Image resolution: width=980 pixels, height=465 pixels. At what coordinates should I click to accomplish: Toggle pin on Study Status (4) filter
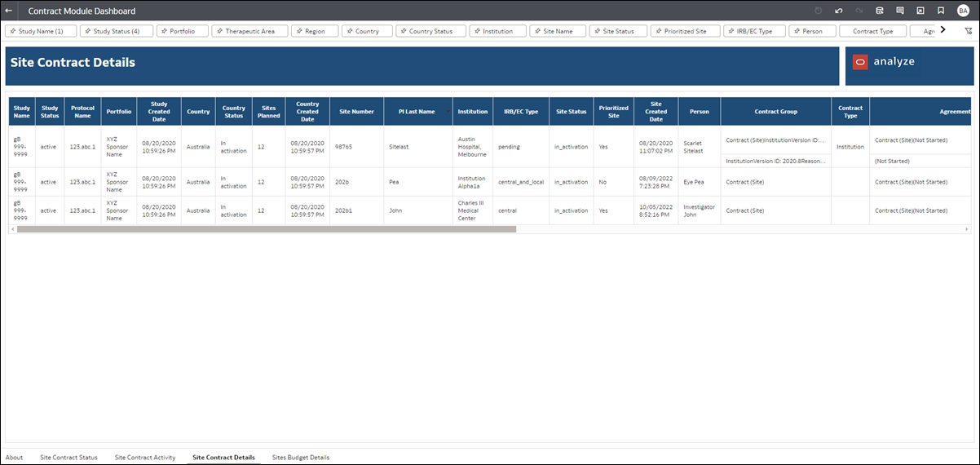87,31
